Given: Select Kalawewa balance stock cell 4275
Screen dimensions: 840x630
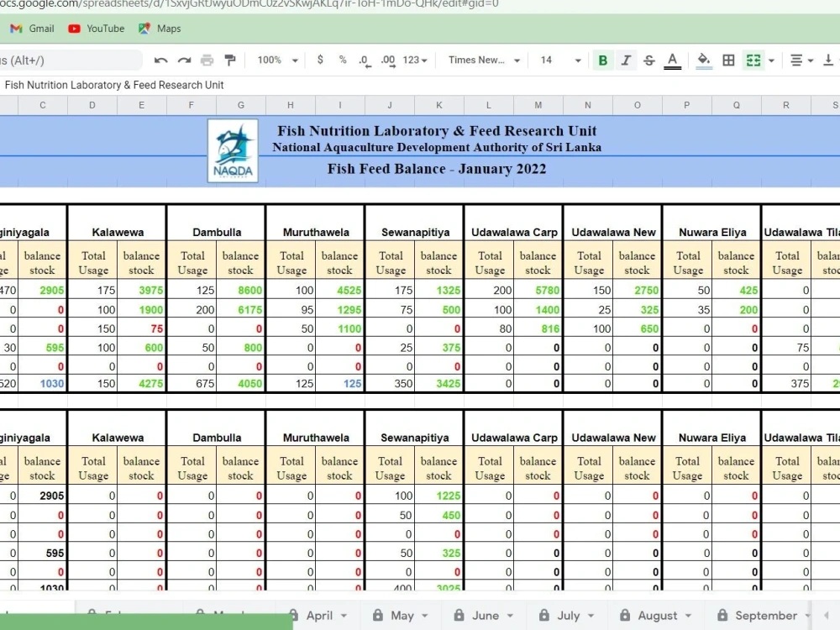Looking at the screenshot, I should tap(141, 384).
